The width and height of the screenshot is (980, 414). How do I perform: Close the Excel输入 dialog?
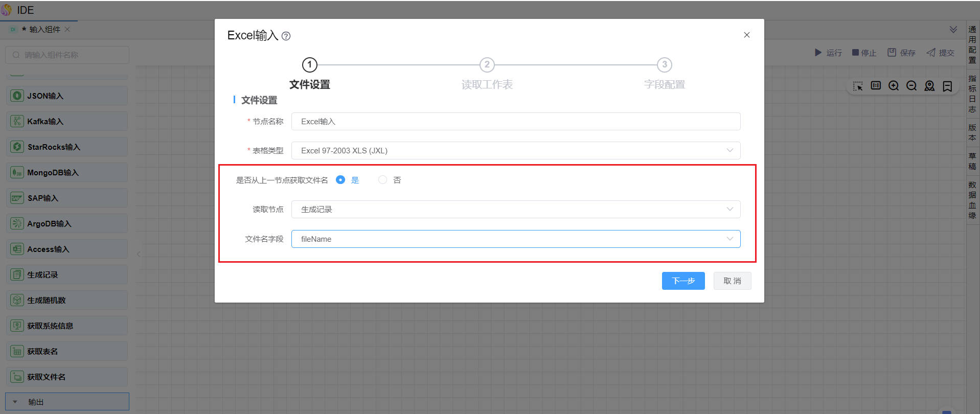(746, 35)
